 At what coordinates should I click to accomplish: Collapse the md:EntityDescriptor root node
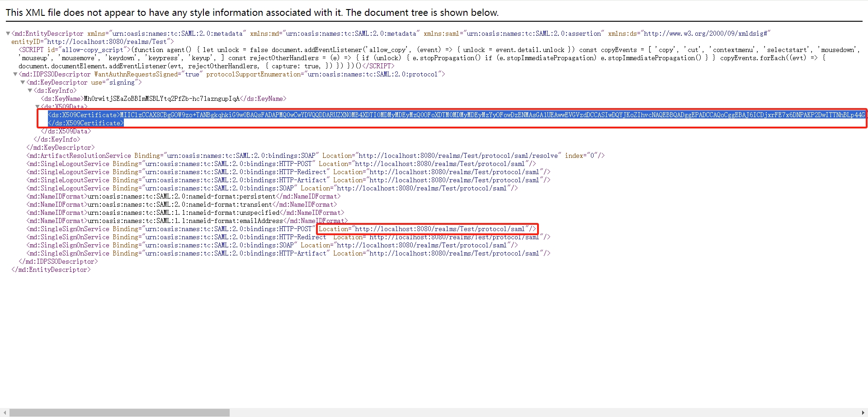8,33
